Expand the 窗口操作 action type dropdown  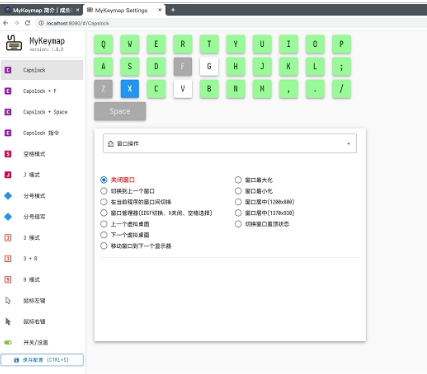(230, 144)
